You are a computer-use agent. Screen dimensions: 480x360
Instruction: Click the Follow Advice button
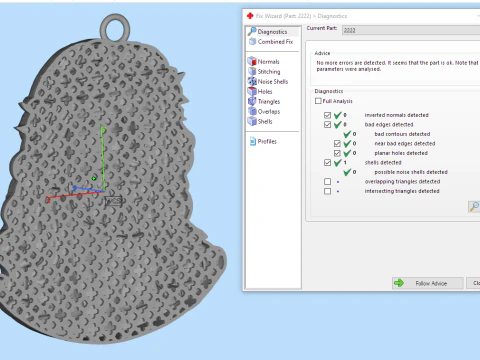pos(428,283)
